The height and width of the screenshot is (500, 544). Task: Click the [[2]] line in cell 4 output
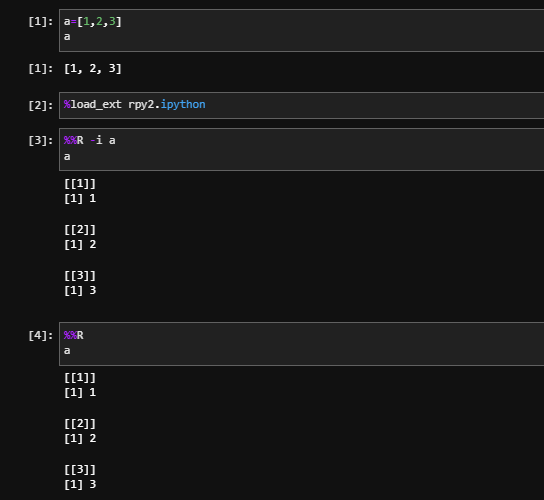(x=80, y=424)
